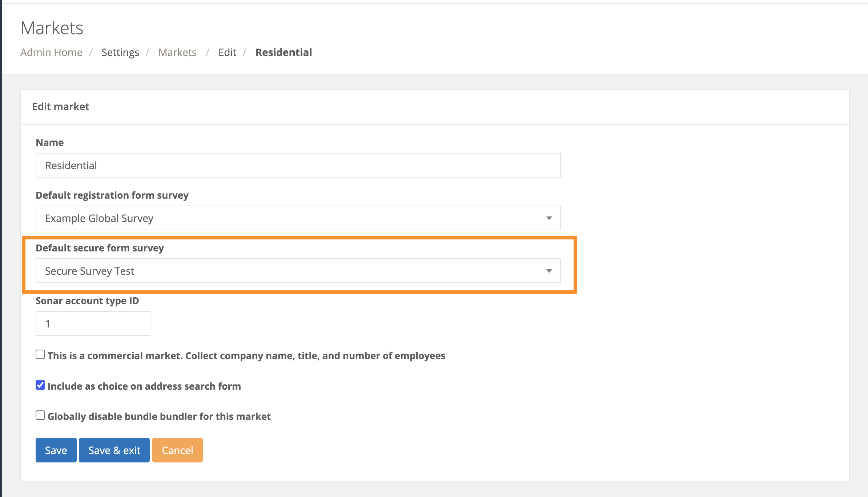Click the Edit breadcrumb item
The width and height of the screenshot is (868, 497).
227,52
